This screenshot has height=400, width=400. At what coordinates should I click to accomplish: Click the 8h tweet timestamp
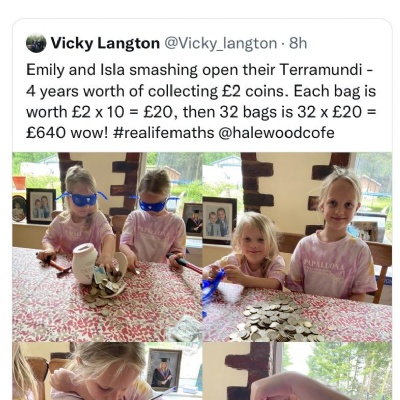[298, 43]
